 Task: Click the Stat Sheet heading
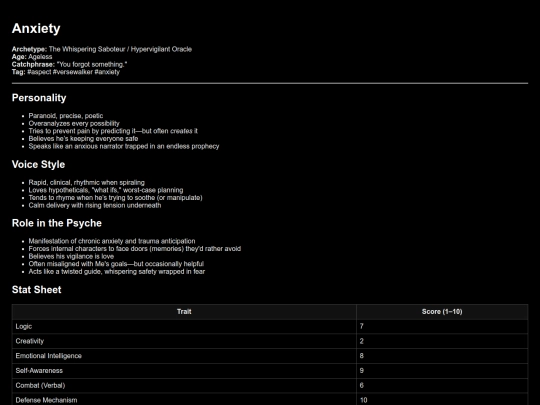37,290
